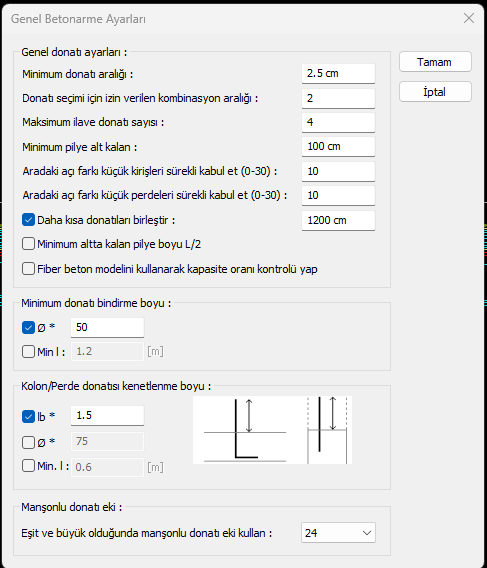
Task: Click the kirişleri sürekli kabul et field
Action: click(x=338, y=171)
